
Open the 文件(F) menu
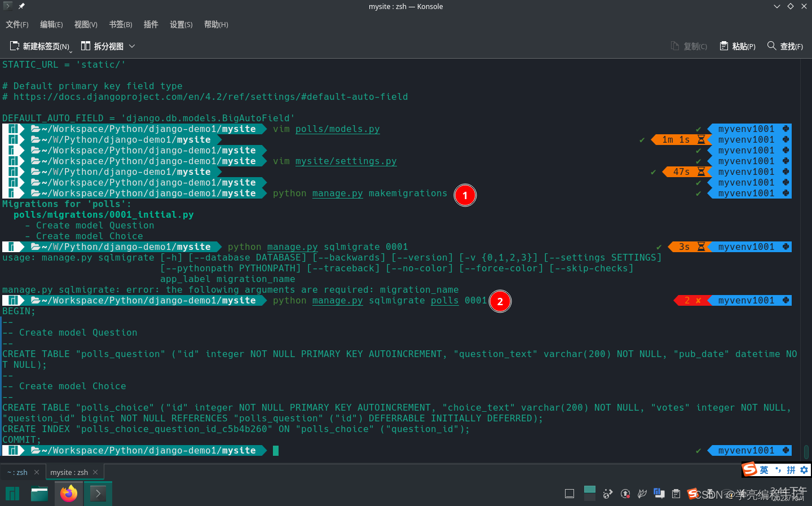[x=17, y=24]
